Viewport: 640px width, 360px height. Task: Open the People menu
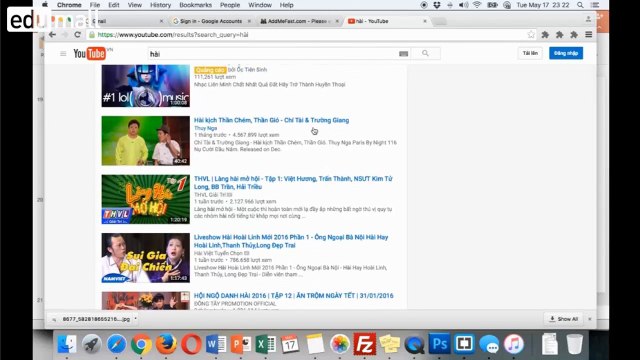click(230, 5)
